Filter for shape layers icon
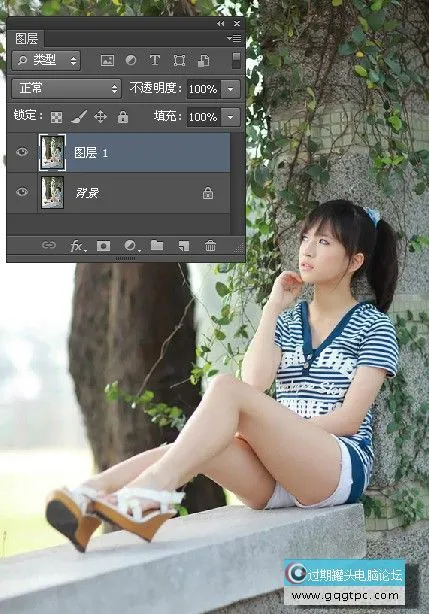The height and width of the screenshot is (614, 429). 179,60
